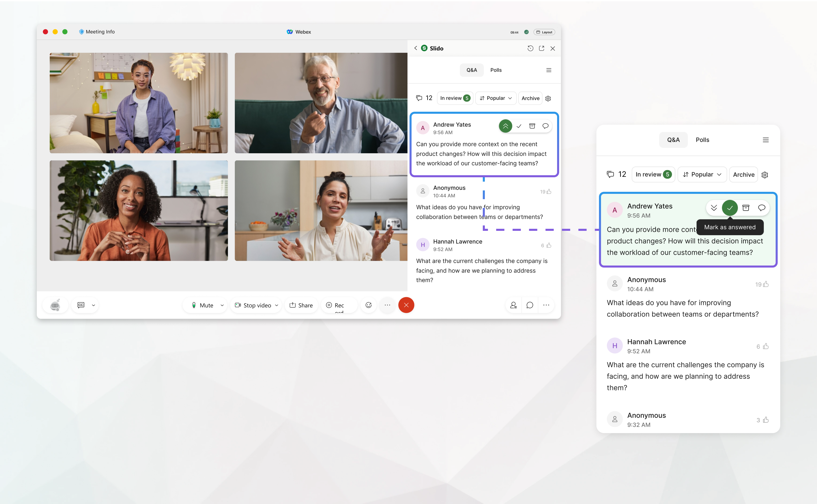Switch to Polls tab in Webex Slido panel
Screen dimensions: 817x504
click(496, 70)
